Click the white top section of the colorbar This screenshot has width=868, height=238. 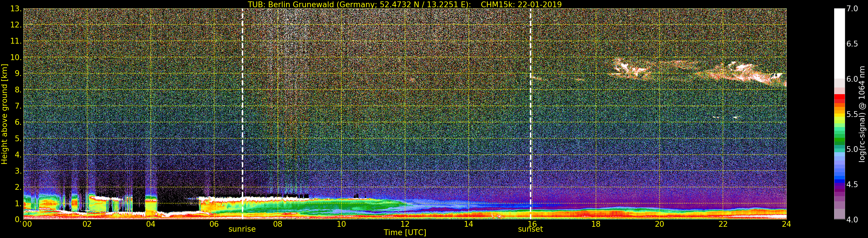click(x=839, y=40)
